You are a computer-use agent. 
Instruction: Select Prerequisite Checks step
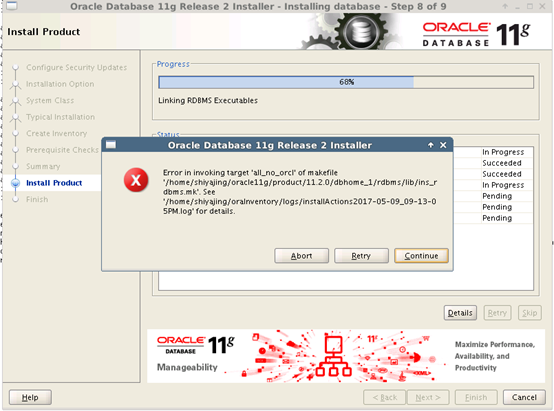(62, 150)
